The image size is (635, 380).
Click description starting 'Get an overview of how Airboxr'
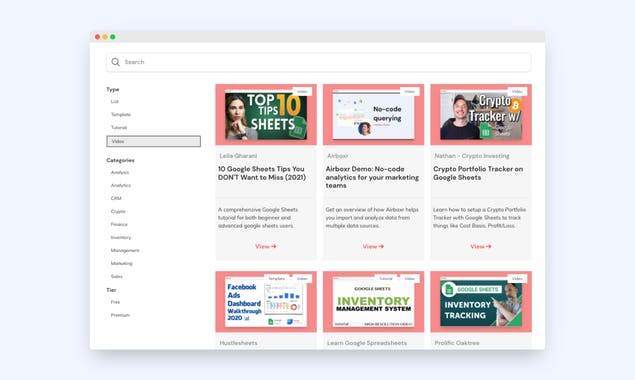tap(372, 218)
